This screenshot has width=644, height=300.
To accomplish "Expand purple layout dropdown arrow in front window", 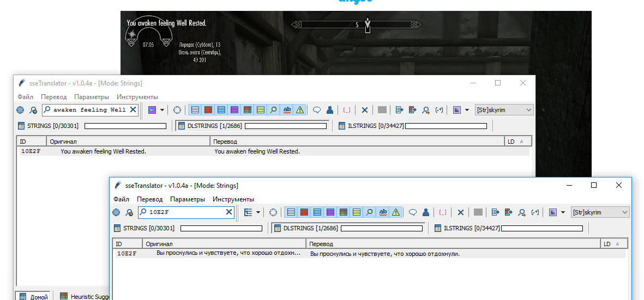I will click(x=563, y=212).
